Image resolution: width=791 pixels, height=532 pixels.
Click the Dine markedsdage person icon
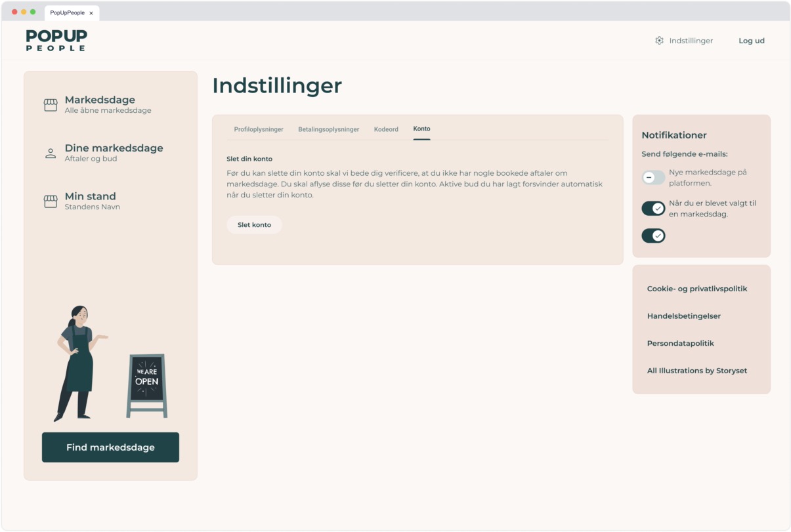tap(51, 153)
